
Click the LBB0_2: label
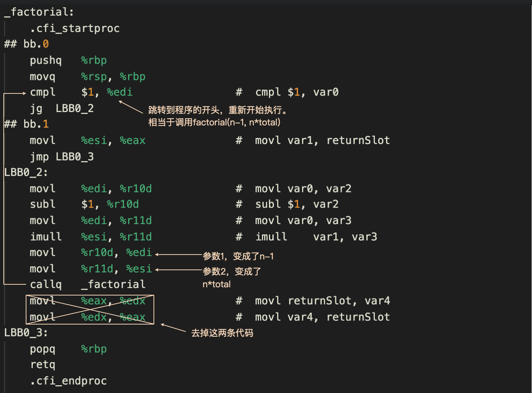click(x=26, y=173)
